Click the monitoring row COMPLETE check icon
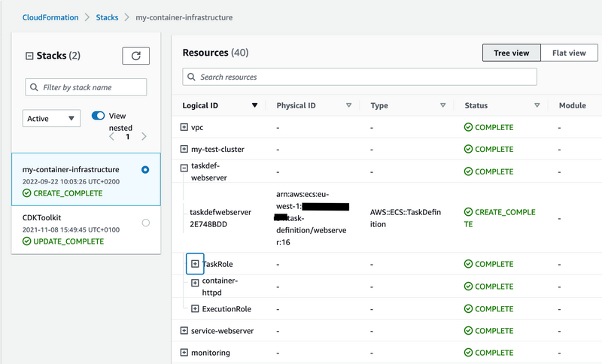This screenshot has height=364, width=602. pyautogui.click(x=468, y=353)
